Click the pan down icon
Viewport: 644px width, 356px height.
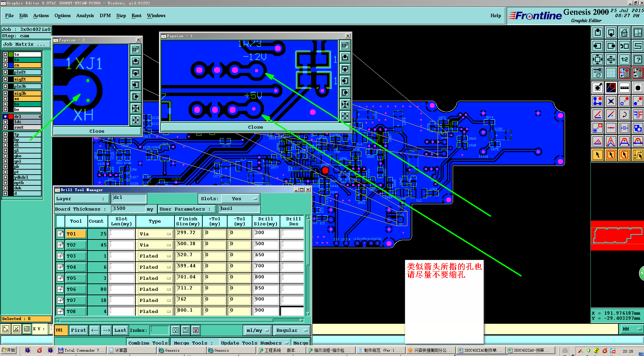[x=611, y=33]
